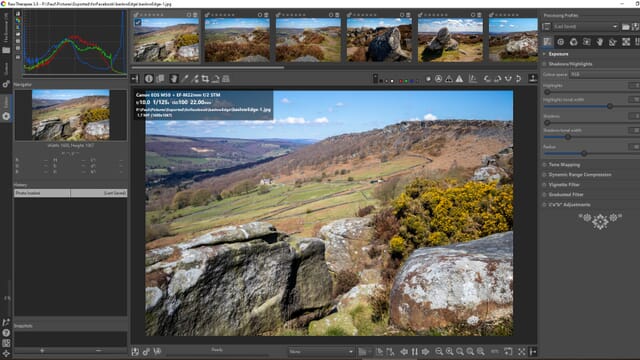Image resolution: width=640 pixels, height=360 pixels.
Task: Adjust the Radius slider
Action: (584, 153)
